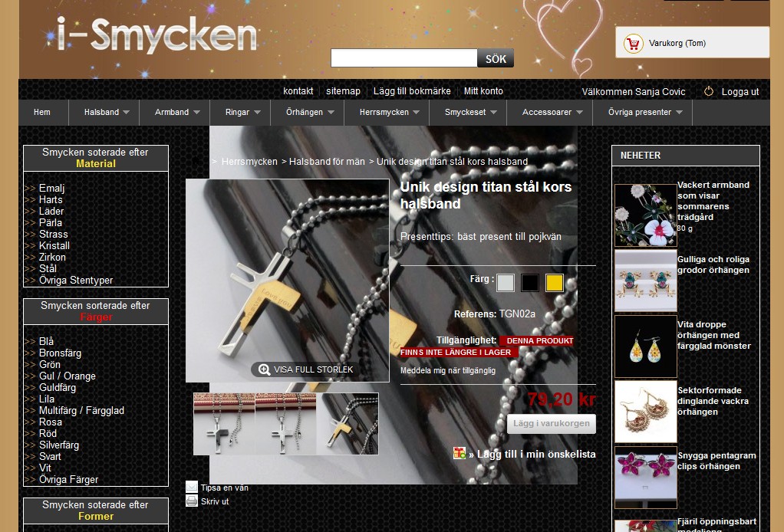Expand the Herrsmycken menu arrow
Image resolution: width=784 pixels, height=532 pixels.
[x=416, y=113]
